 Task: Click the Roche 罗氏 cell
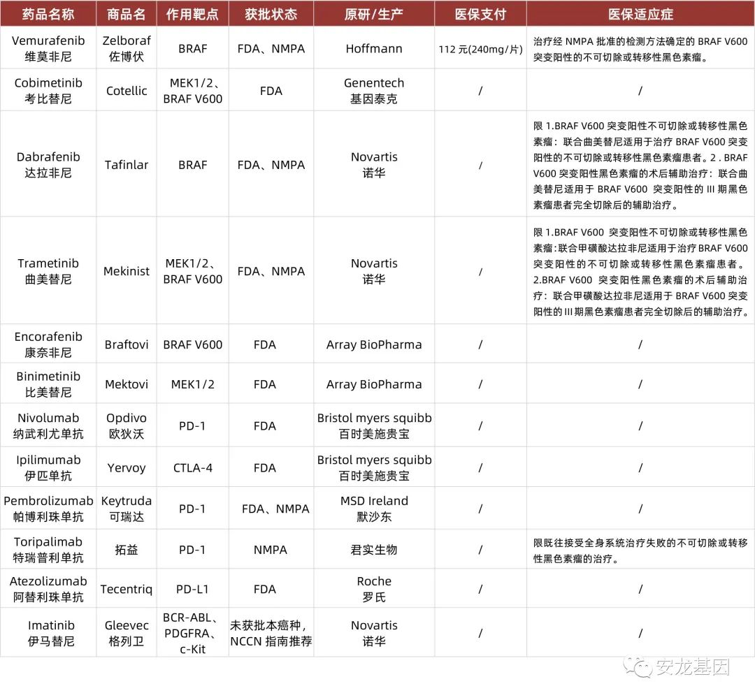coord(374,589)
